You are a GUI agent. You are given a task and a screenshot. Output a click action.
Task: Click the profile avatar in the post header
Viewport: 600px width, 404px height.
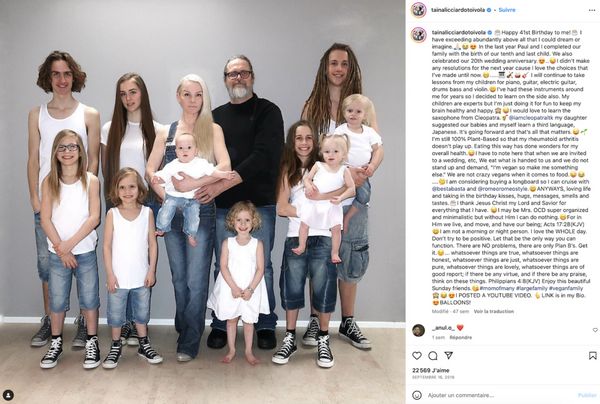[419, 10]
